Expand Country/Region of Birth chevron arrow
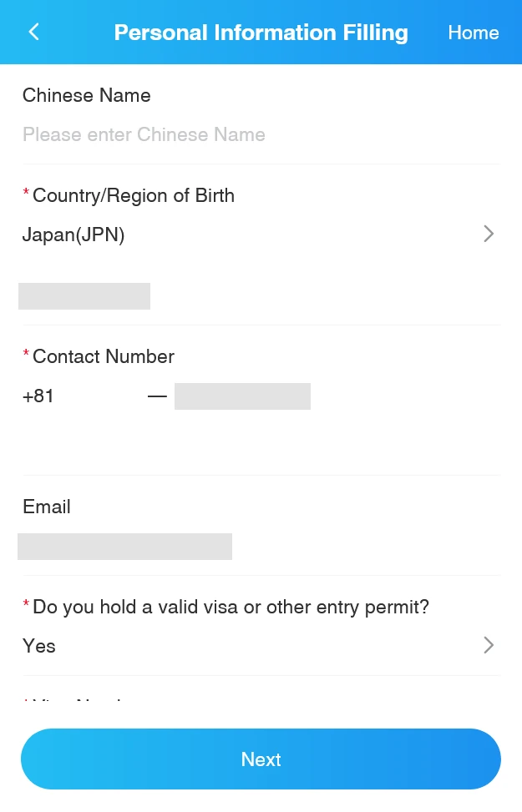 tap(489, 235)
